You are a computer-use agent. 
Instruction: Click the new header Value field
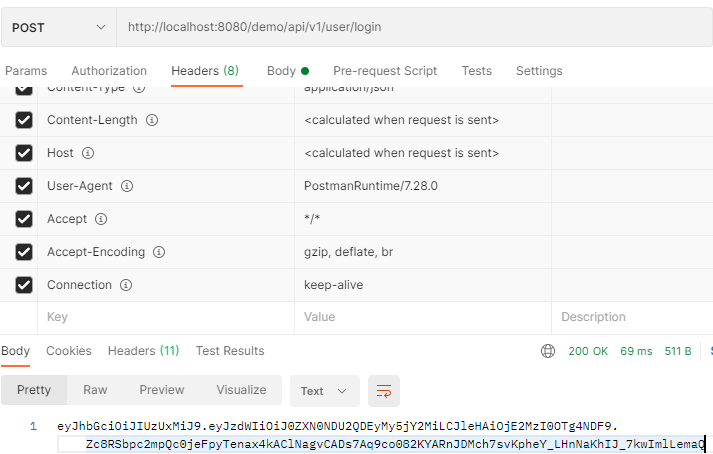pyautogui.click(x=423, y=317)
